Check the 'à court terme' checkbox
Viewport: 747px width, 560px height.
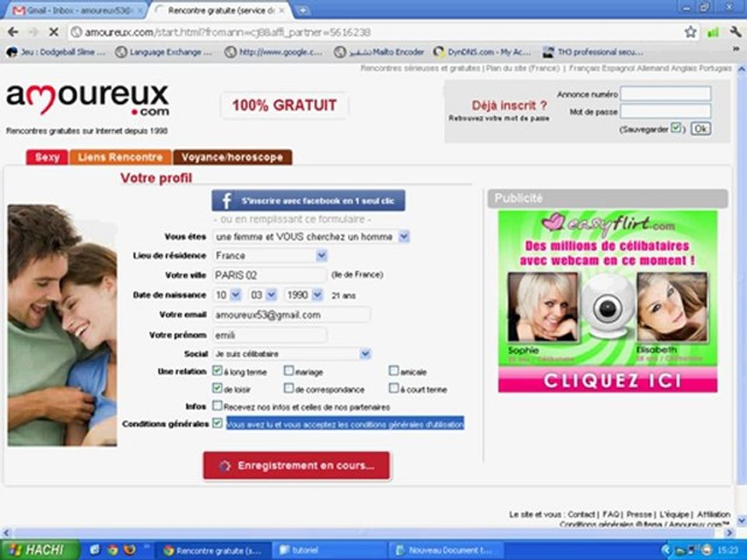[394, 388]
